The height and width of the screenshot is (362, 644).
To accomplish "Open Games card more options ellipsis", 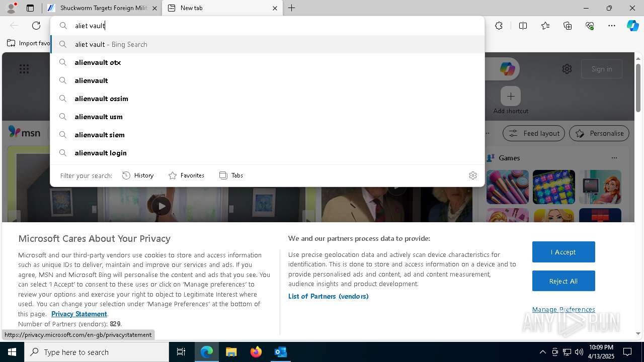I will pos(614,158).
